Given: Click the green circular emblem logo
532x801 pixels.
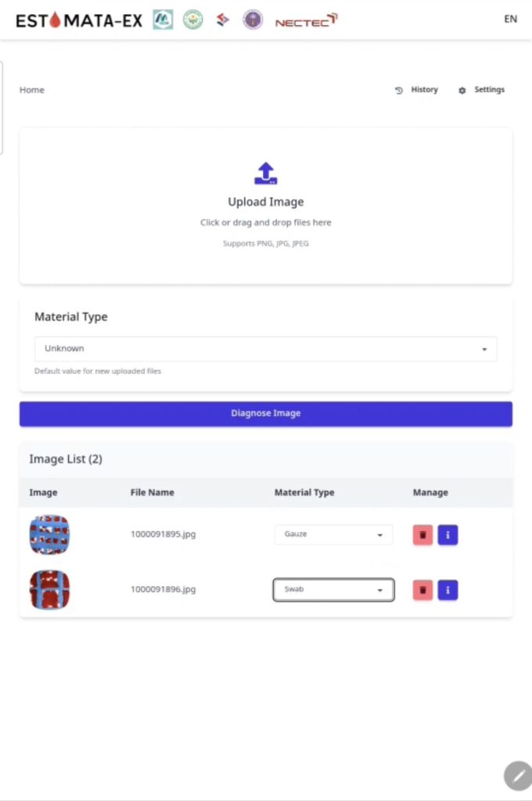Looking at the screenshot, I should point(192,20).
